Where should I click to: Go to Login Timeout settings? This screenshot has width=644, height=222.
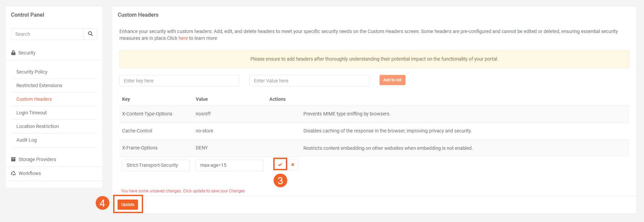click(x=31, y=113)
